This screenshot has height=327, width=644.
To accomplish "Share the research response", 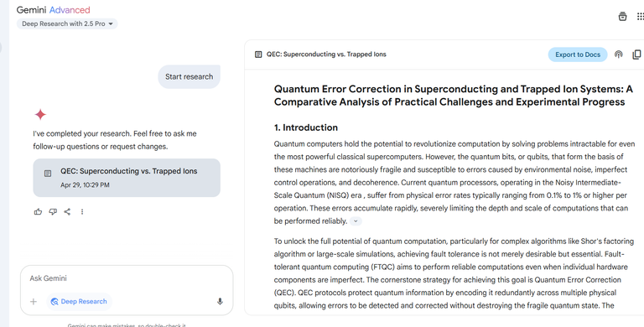I will pos(67,212).
